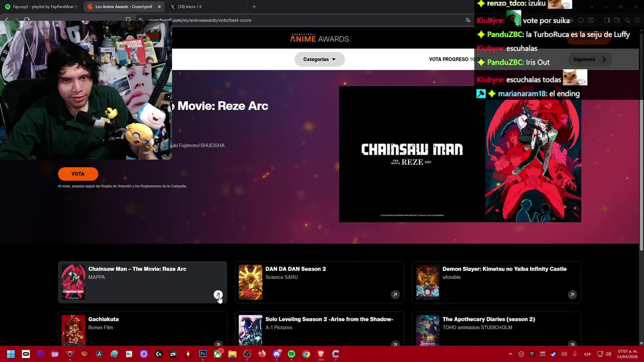Click the Steam tray icon
Screen dimensions: 644x362
point(553,354)
